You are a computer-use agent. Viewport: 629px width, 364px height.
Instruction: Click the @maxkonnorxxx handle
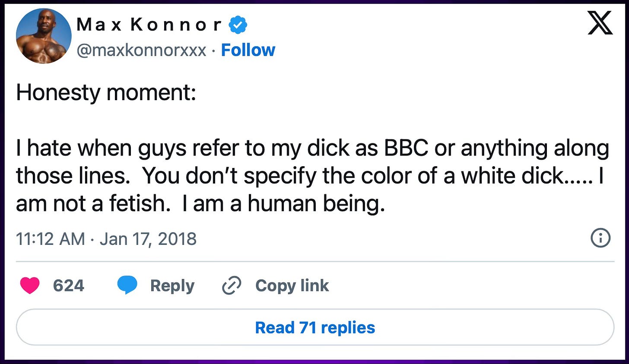(142, 51)
